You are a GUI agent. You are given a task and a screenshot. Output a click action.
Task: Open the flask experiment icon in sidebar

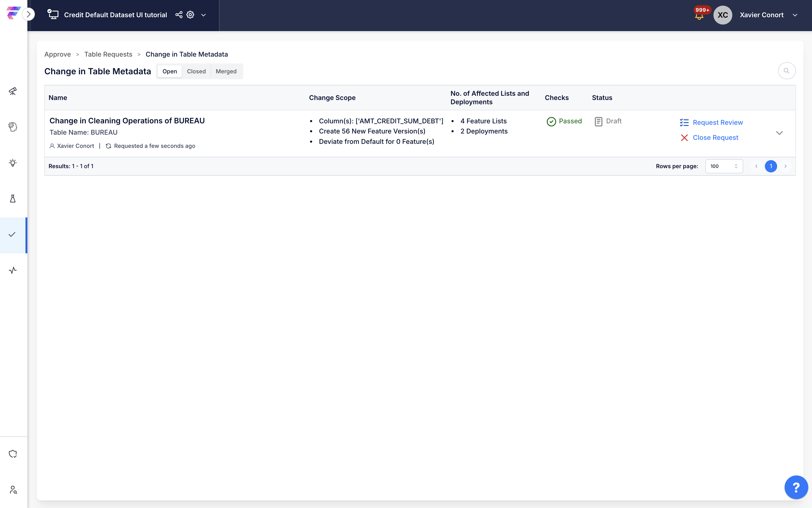13,199
